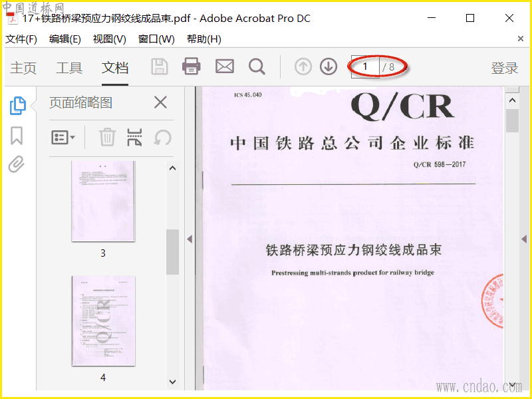Click the rotate pages icon
Screen dimensions: 532x399
tap(162, 138)
